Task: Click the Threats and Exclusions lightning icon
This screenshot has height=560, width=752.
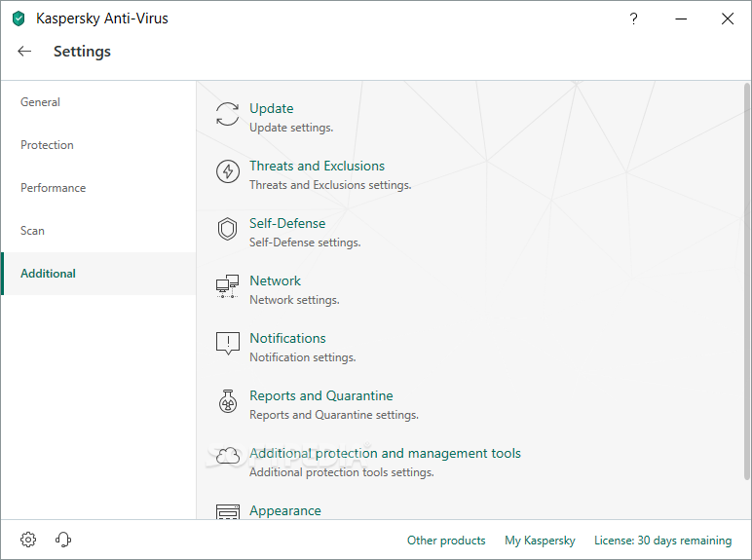Action: pos(227,171)
